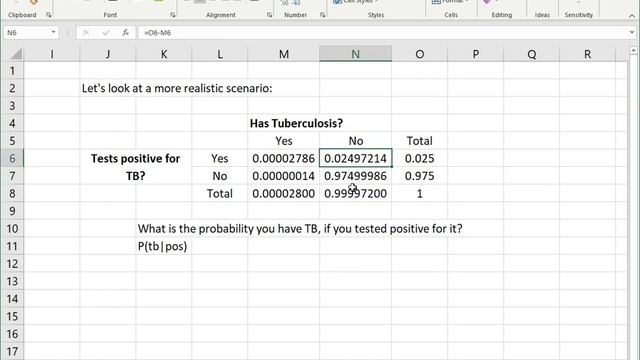The width and height of the screenshot is (640, 360).
Task: Click the 'Total' row label in row 8
Action: 220,193
